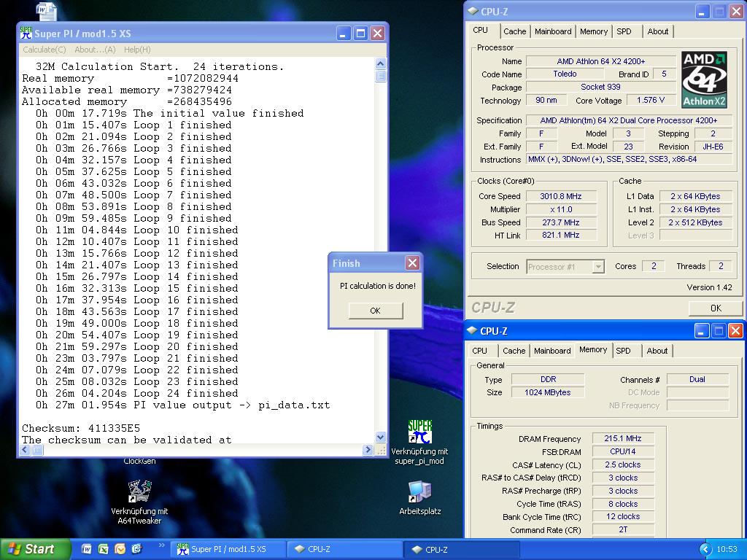Select the A64Tweaker desktop shortcut icon
747x560 pixels.
coord(139,491)
